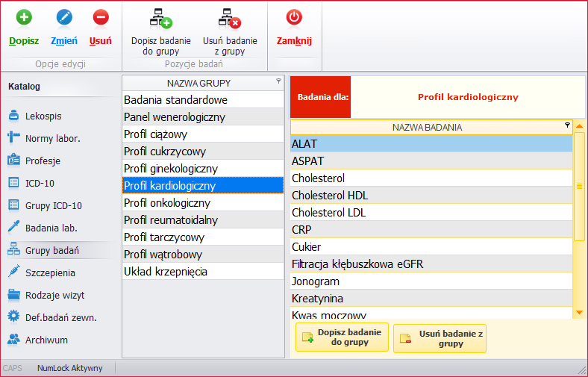588x377 pixels.
Task: Open Szczepienia from the sidebar
Action: click(49, 272)
